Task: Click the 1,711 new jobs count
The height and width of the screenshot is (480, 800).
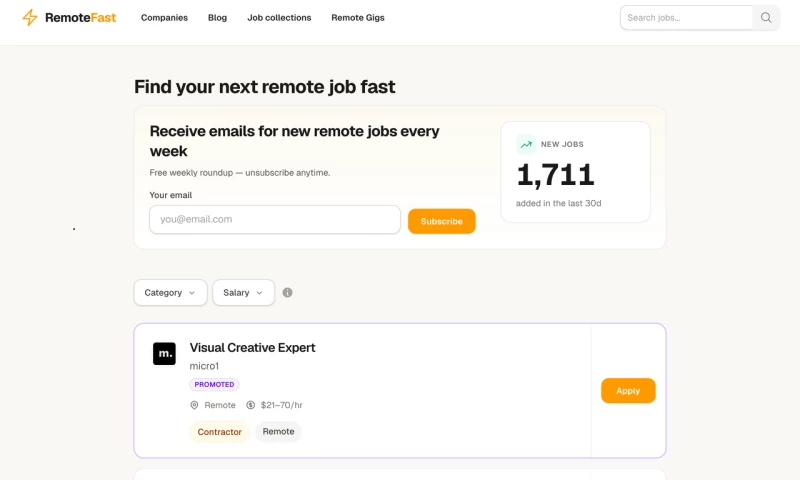Action: coord(556,175)
